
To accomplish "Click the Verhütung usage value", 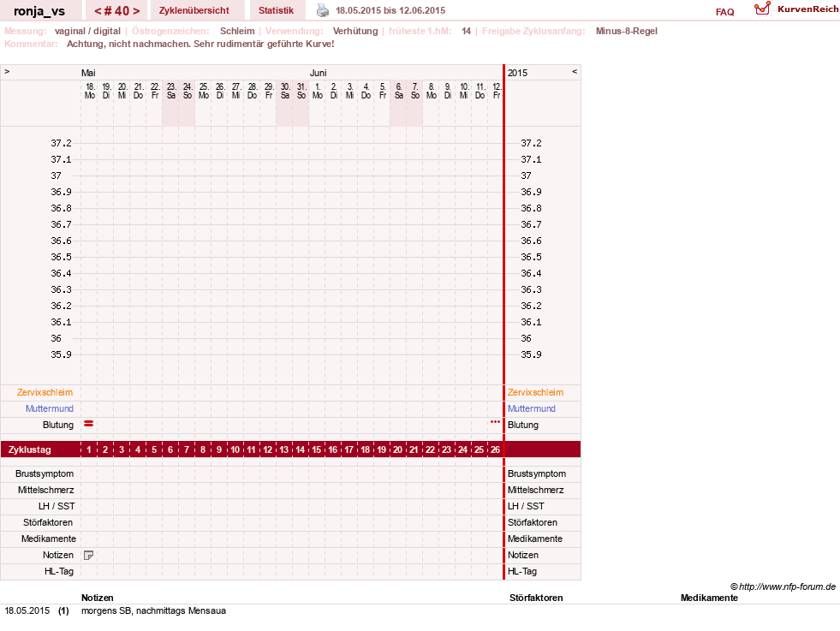I will [355, 31].
